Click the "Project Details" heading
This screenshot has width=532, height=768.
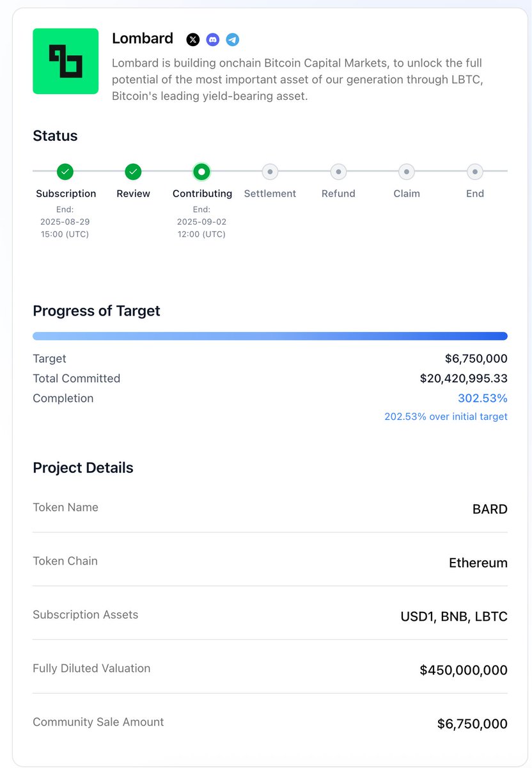tap(83, 468)
